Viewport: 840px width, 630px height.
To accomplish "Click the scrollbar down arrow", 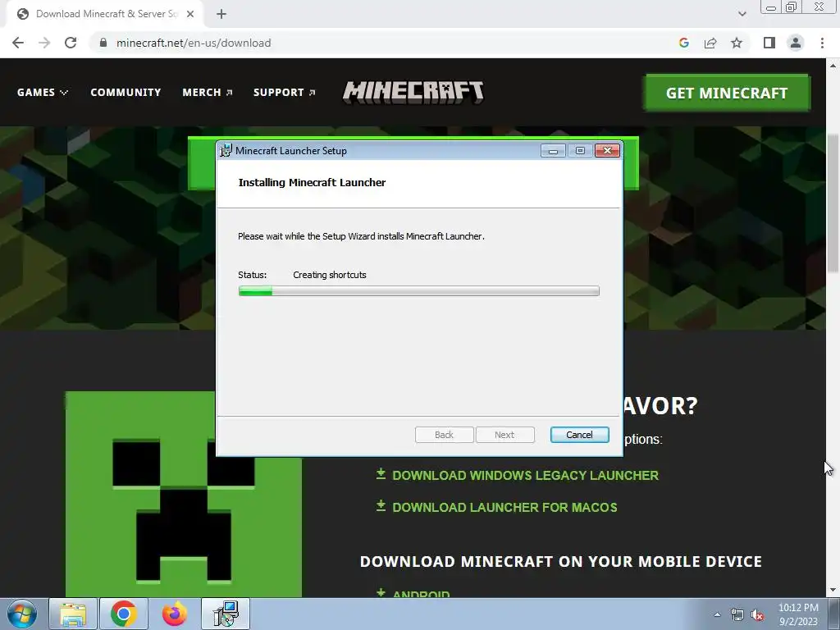I will click(833, 591).
